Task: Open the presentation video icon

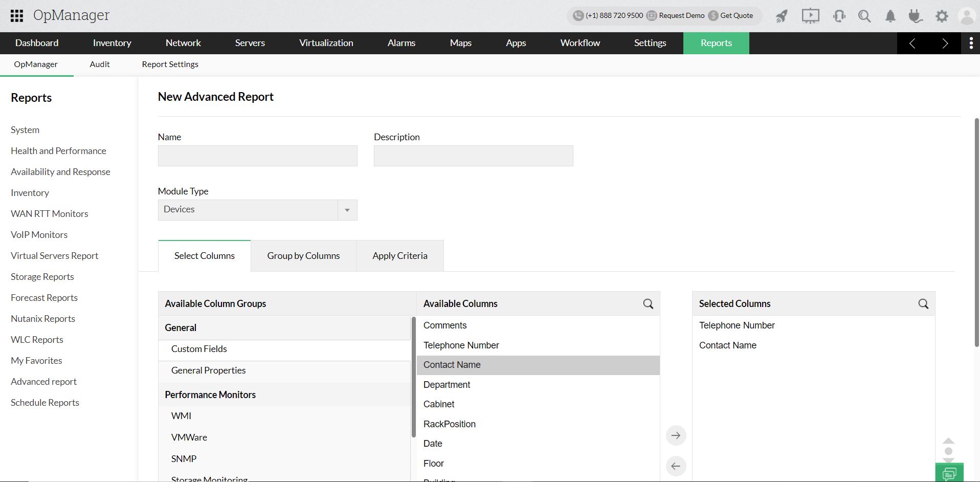Action: point(810,16)
